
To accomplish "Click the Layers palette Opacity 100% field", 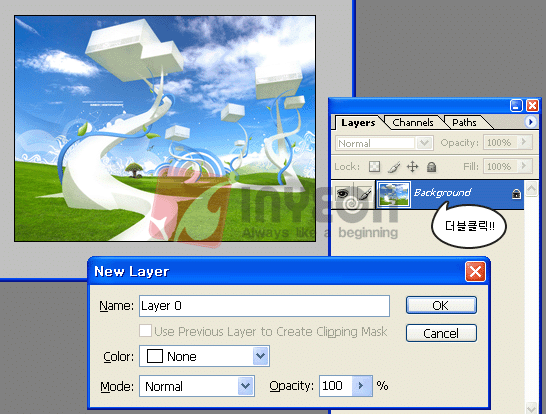I will click(x=500, y=142).
